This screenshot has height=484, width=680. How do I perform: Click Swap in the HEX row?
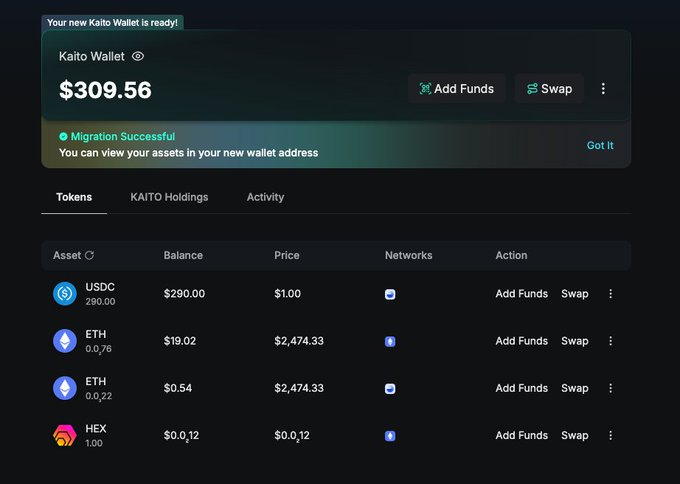575,435
